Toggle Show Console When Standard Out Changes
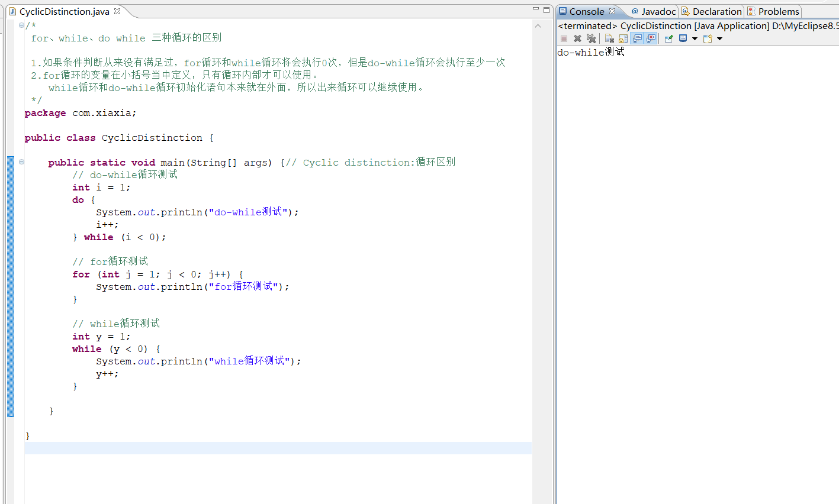Viewport: 839px width, 504px height. tap(637, 38)
